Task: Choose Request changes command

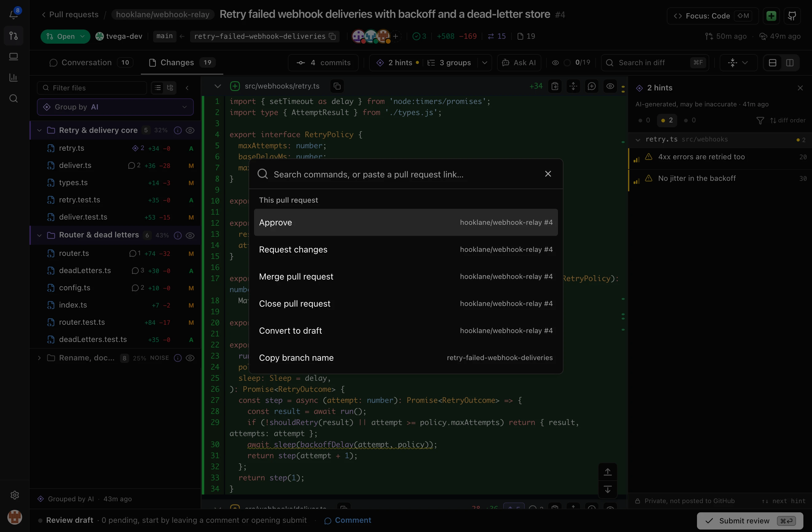Action: point(406,250)
